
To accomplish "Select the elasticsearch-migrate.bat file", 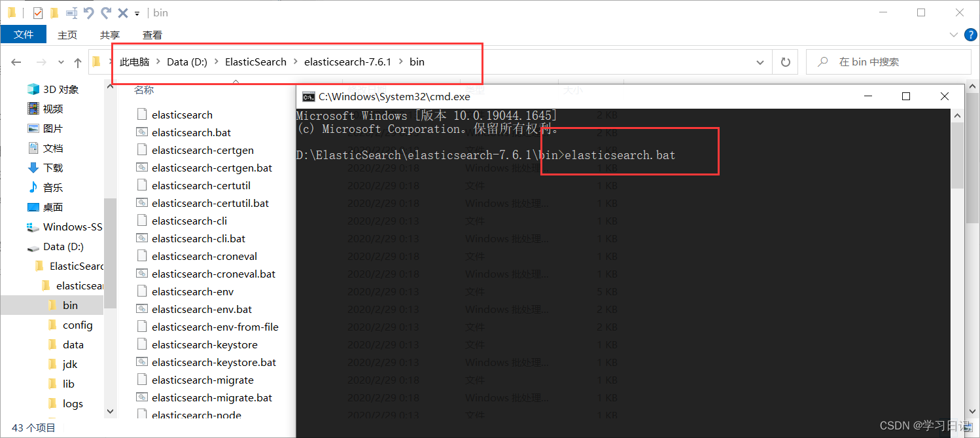I will [x=212, y=397].
